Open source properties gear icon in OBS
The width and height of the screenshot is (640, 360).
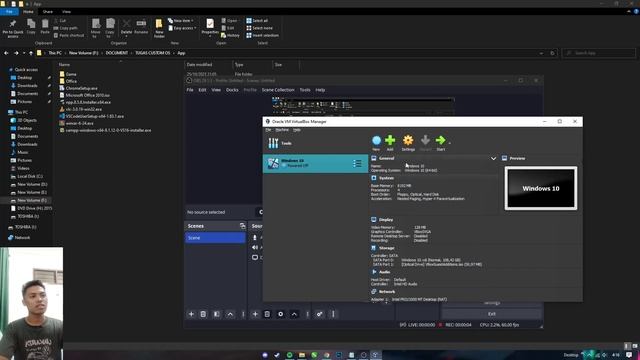280,314
